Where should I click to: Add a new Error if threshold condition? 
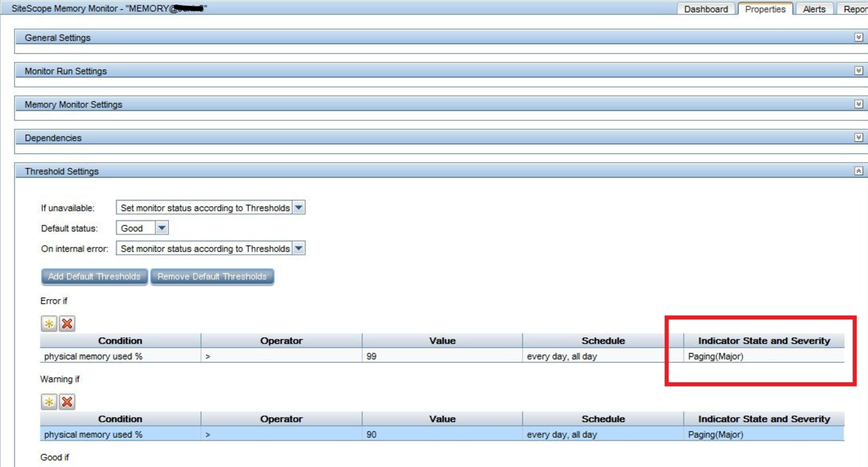(x=49, y=323)
